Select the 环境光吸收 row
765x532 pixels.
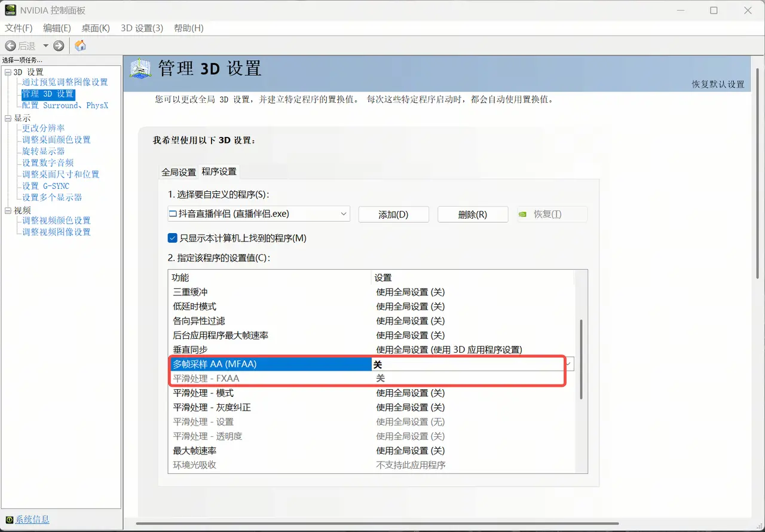pos(371,464)
